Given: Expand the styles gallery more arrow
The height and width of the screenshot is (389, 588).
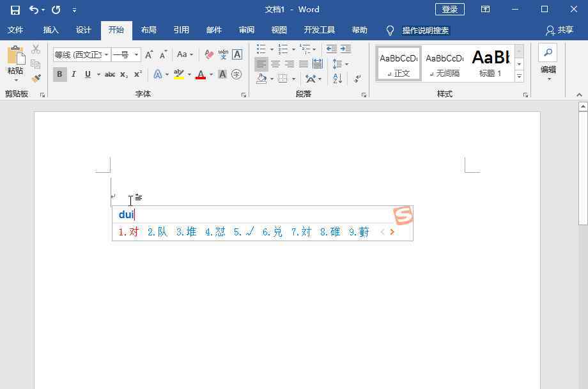Looking at the screenshot, I should (x=520, y=76).
